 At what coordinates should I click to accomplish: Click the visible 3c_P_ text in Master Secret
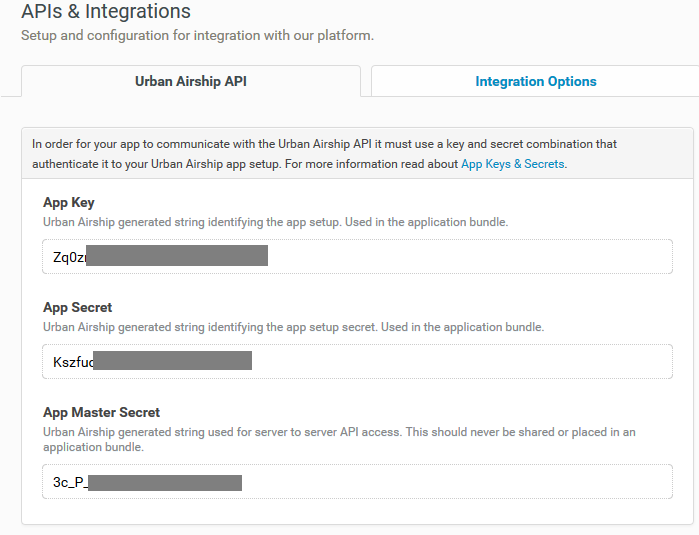[70, 482]
